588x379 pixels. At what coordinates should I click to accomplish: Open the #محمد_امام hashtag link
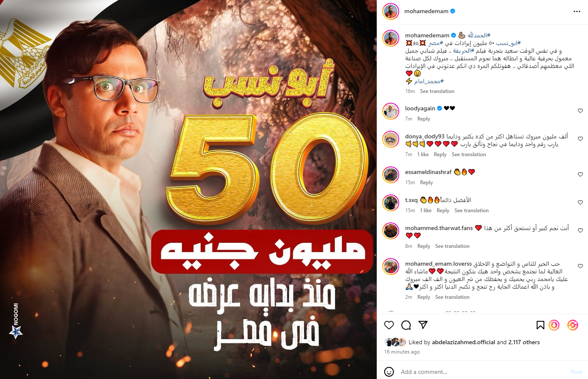429,81
